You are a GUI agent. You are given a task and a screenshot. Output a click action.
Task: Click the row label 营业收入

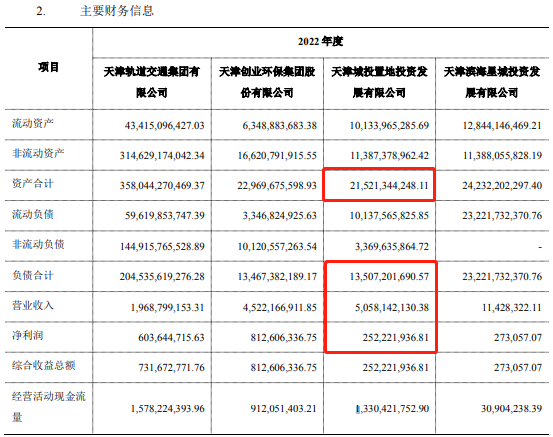[x=33, y=305]
